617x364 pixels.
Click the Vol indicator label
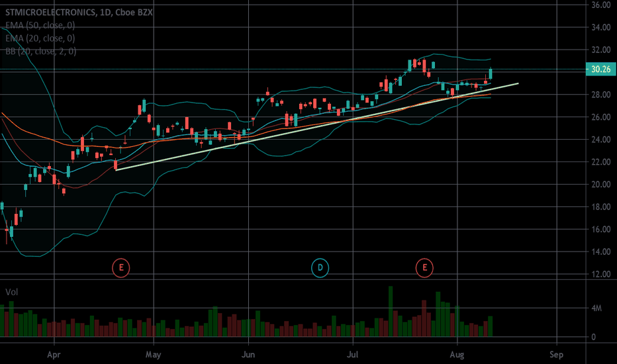coord(11,292)
